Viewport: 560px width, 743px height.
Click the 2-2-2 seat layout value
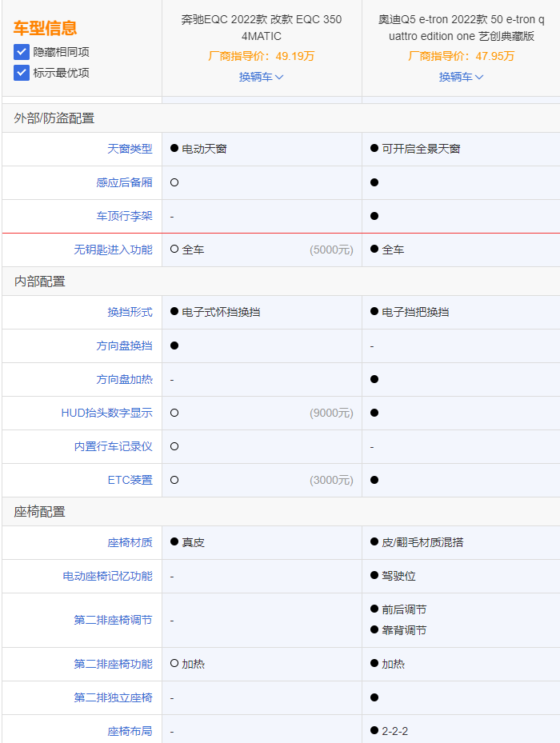[394, 732]
